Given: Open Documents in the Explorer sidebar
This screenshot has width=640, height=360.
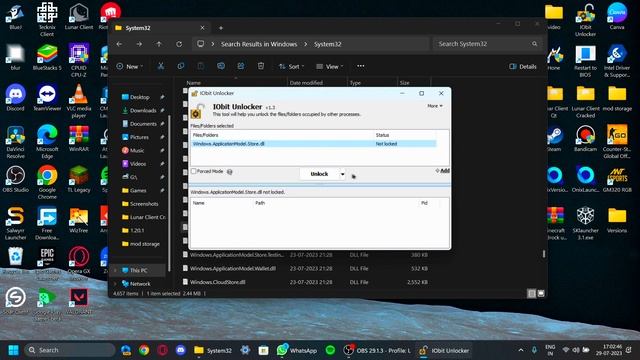Looking at the screenshot, I should coord(143,124).
